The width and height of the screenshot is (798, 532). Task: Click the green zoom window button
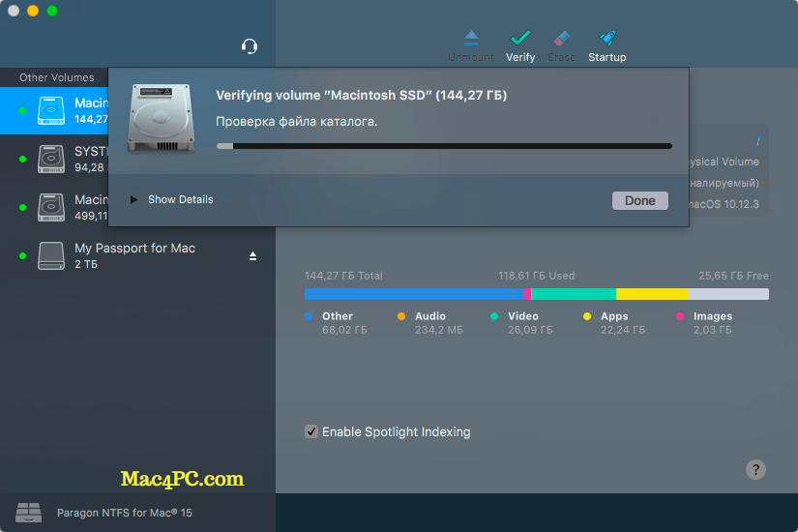click(x=52, y=11)
